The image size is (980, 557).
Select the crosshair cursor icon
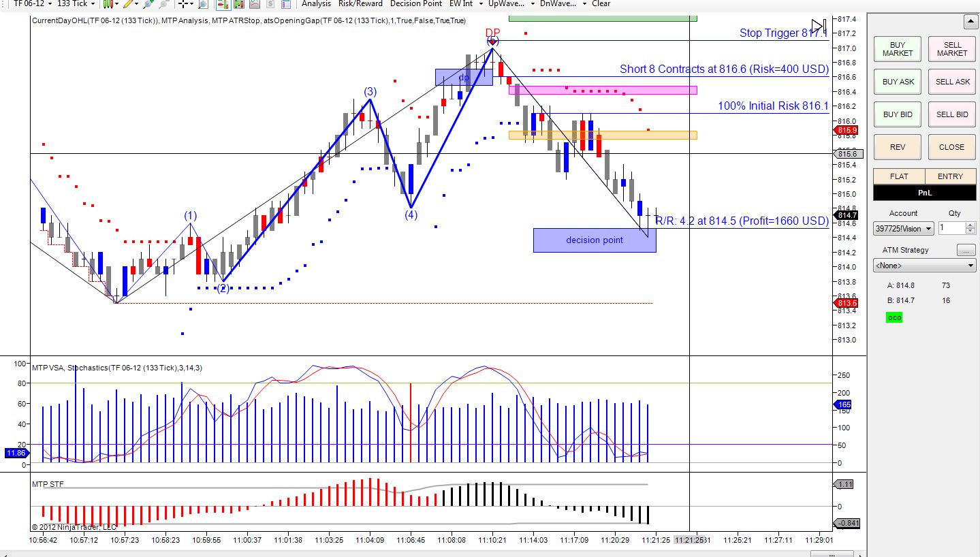(x=183, y=3)
